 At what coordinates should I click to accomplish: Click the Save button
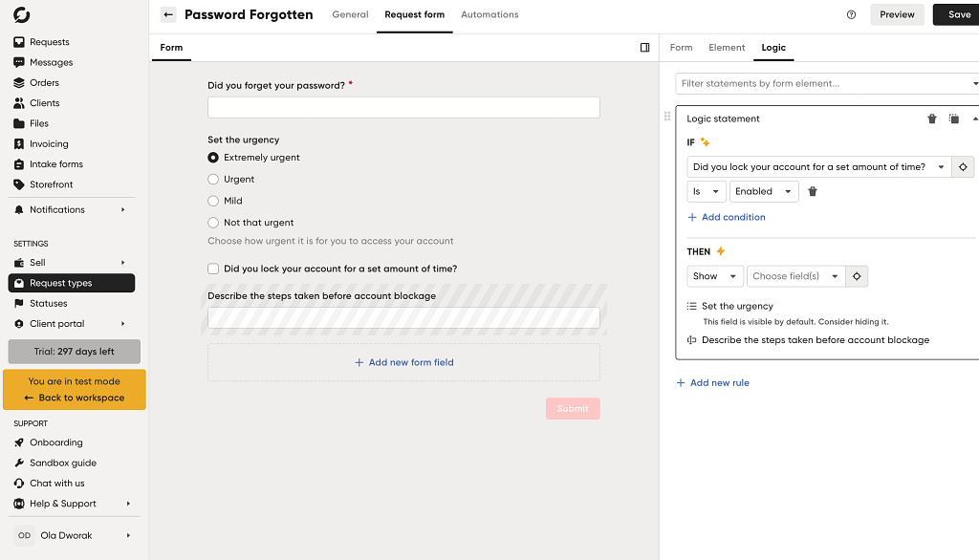click(956, 14)
